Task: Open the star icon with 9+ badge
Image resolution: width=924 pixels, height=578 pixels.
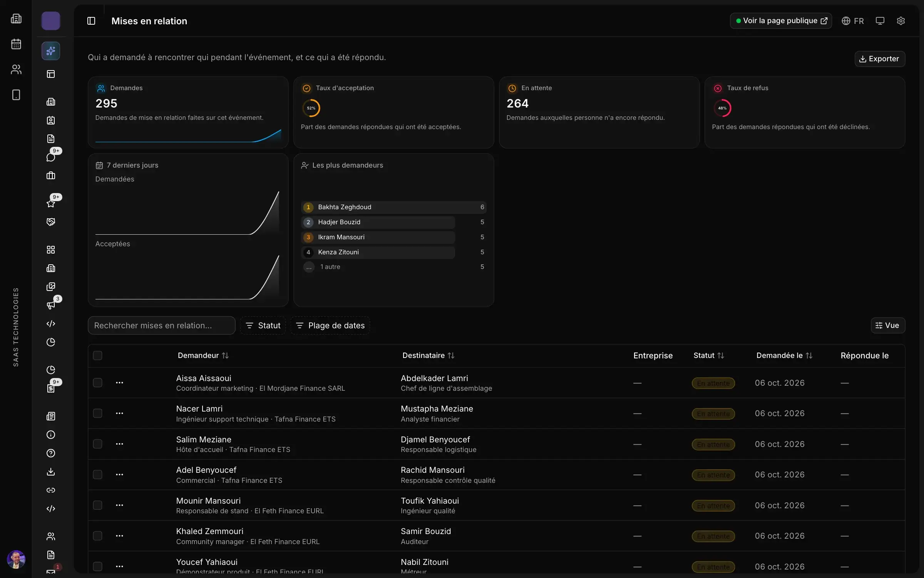Action: [x=51, y=203]
